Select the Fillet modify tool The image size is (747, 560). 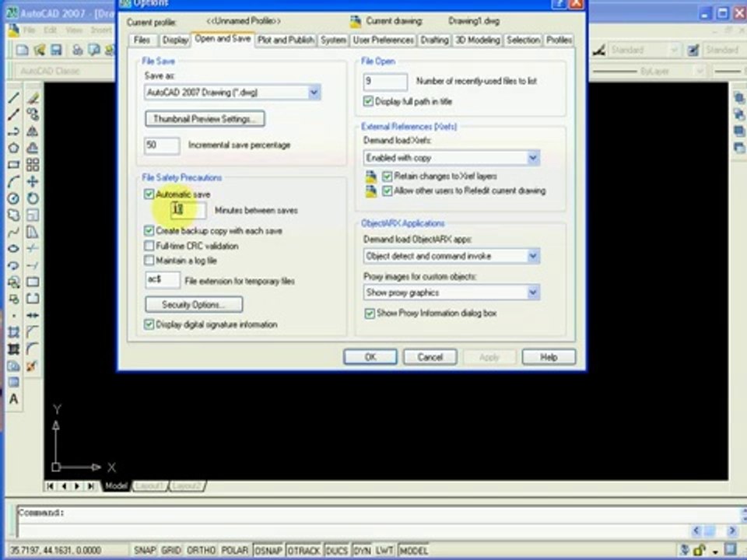click(x=33, y=349)
